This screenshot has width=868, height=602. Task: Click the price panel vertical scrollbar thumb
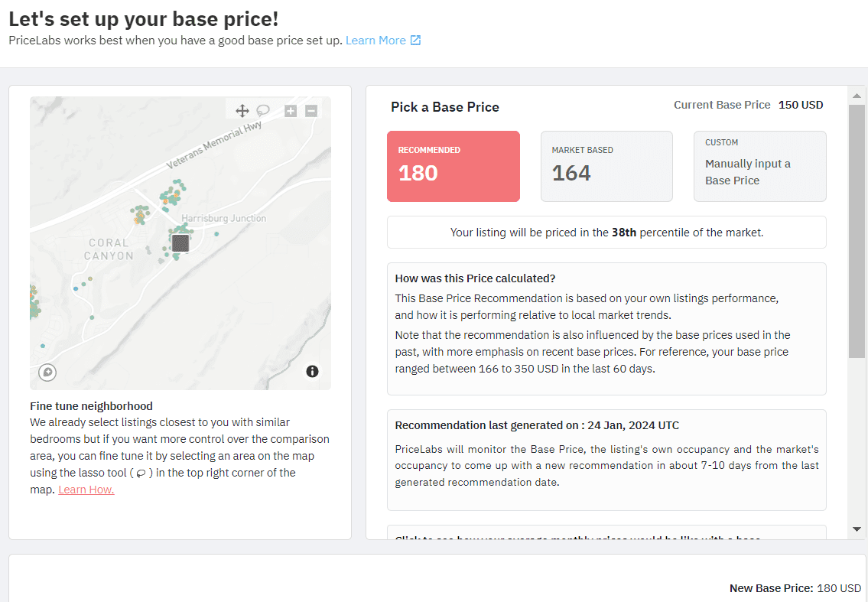tap(857, 231)
